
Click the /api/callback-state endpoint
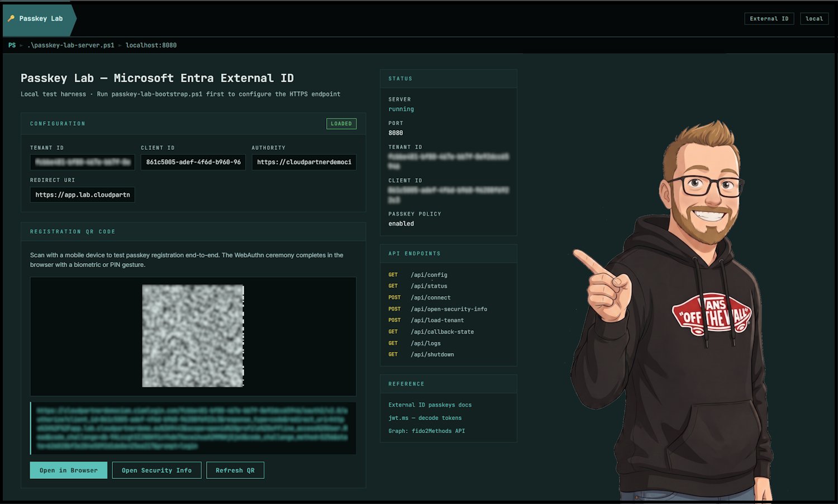pyautogui.click(x=442, y=332)
